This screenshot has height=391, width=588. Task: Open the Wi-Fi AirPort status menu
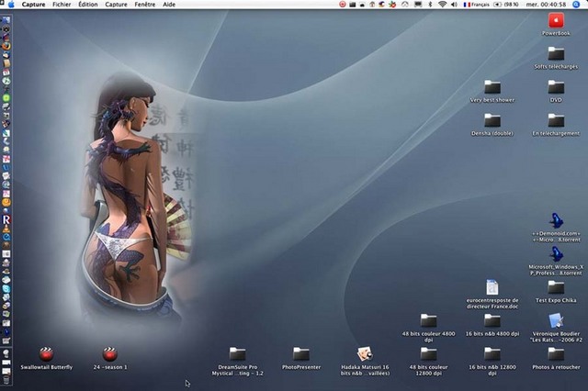(443, 5)
